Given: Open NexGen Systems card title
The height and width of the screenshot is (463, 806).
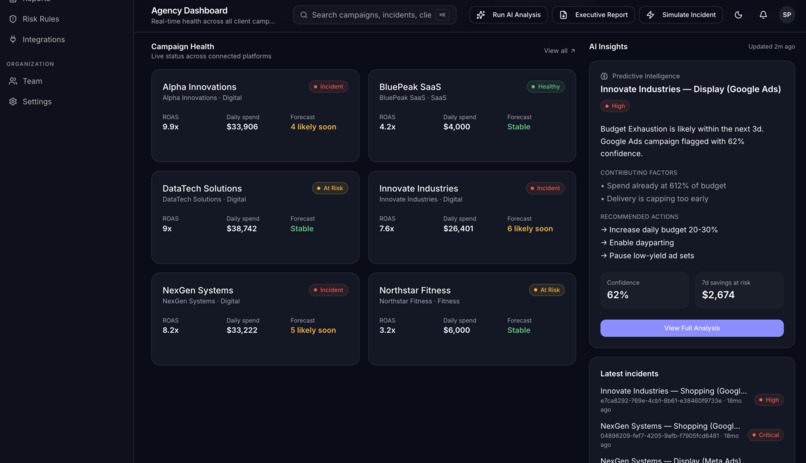Looking at the screenshot, I should (x=198, y=290).
